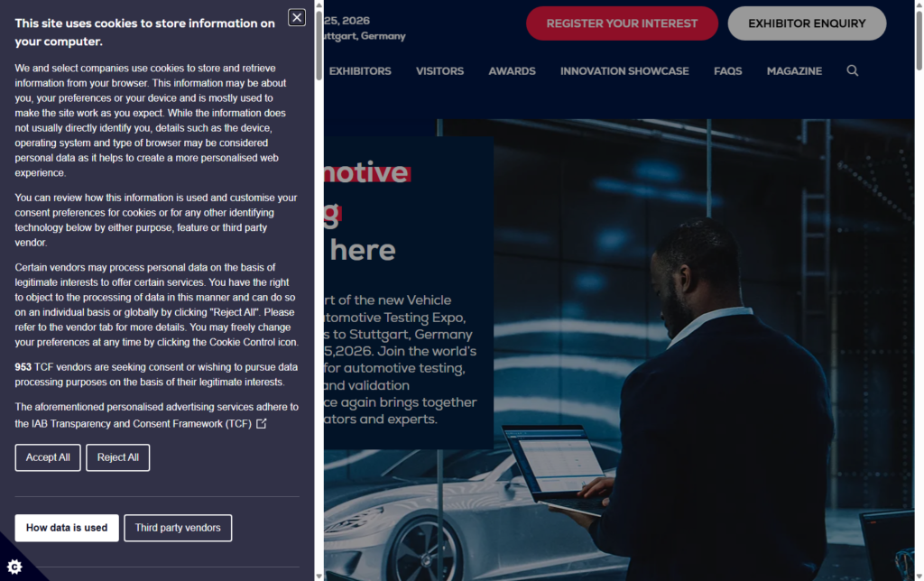Screen dimensions: 924x581
Task: Reject all cookies
Action: tap(118, 457)
